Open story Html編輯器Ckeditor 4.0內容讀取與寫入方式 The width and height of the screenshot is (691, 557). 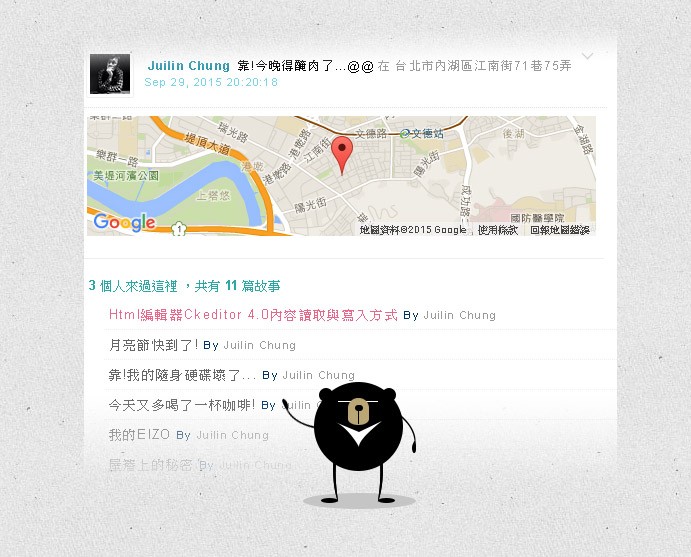(253, 315)
